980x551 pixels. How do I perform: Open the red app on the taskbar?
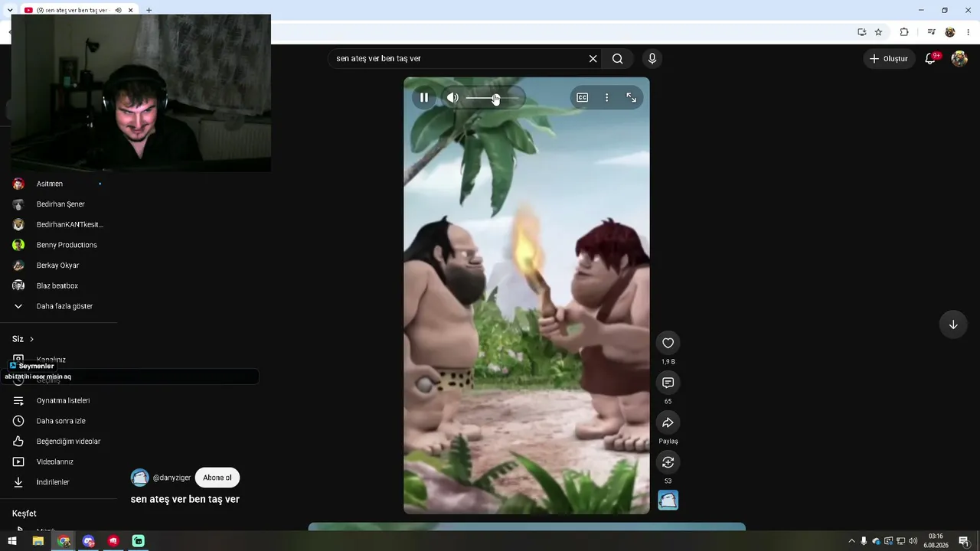pyautogui.click(x=113, y=541)
